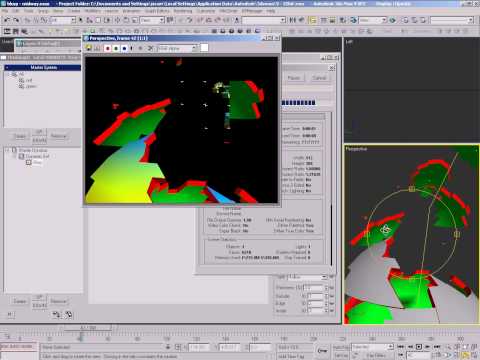Image resolution: width=480 pixels, height=360 pixels.
Task: Open the Render Scene dialog icon
Action: (353, 20)
